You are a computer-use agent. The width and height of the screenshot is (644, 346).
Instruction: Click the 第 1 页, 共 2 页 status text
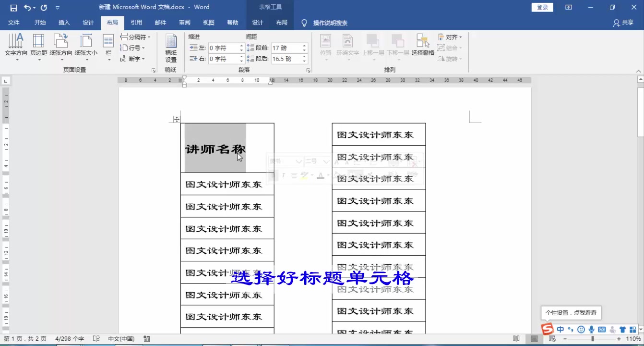click(x=25, y=339)
